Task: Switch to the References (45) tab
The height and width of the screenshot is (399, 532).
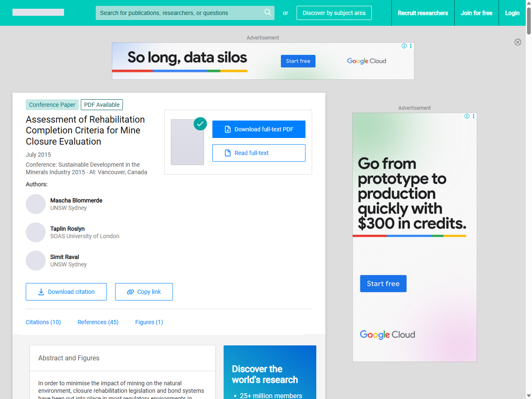Action: click(x=98, y=322)
